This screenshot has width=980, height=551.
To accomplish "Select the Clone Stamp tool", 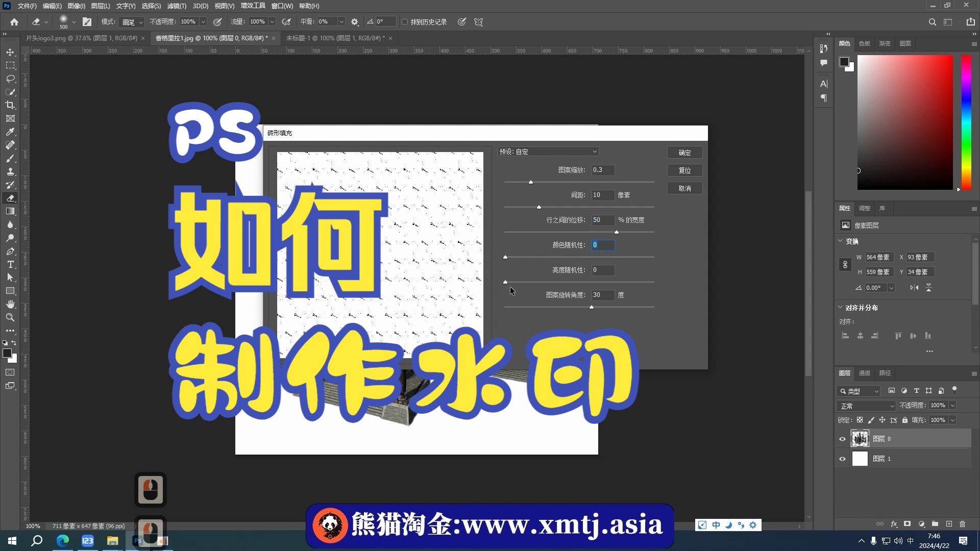I will click(10, 171).
